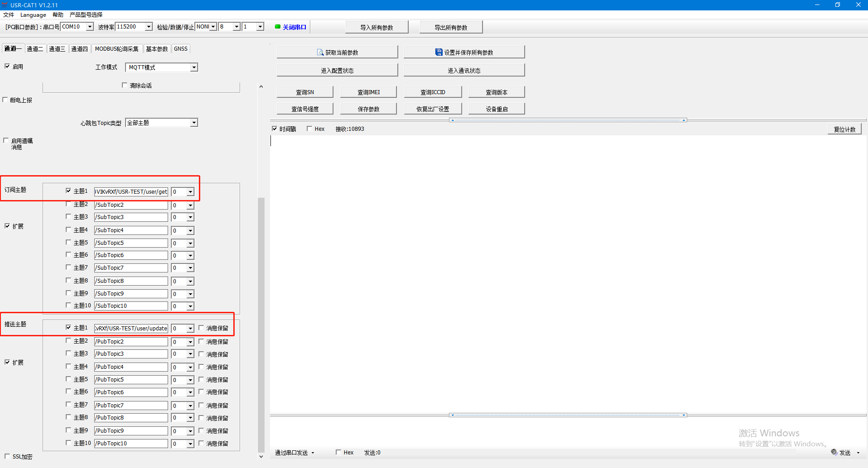Open the 工作模式 MQTT模式 dropdown
Viewport: 868px width, 468px height.
point(194,67)
